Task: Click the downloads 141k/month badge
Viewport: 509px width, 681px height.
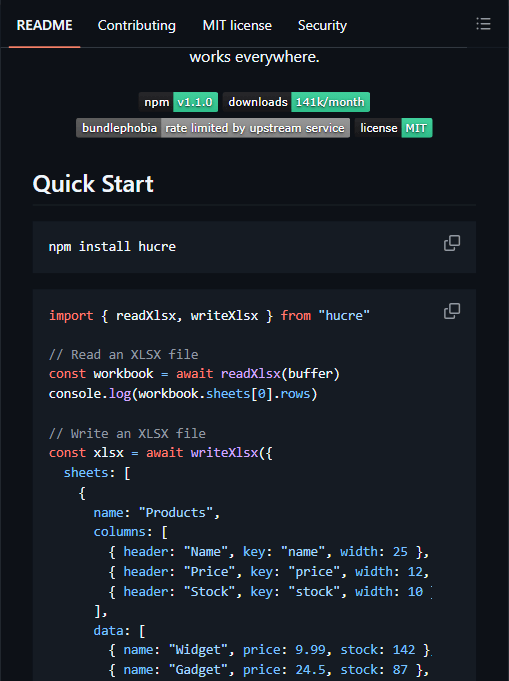Action: click(x=296, y=102)
